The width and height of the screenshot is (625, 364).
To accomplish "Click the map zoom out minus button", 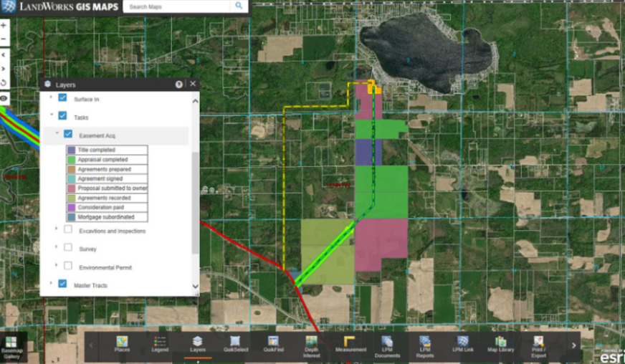I will 4,39.
